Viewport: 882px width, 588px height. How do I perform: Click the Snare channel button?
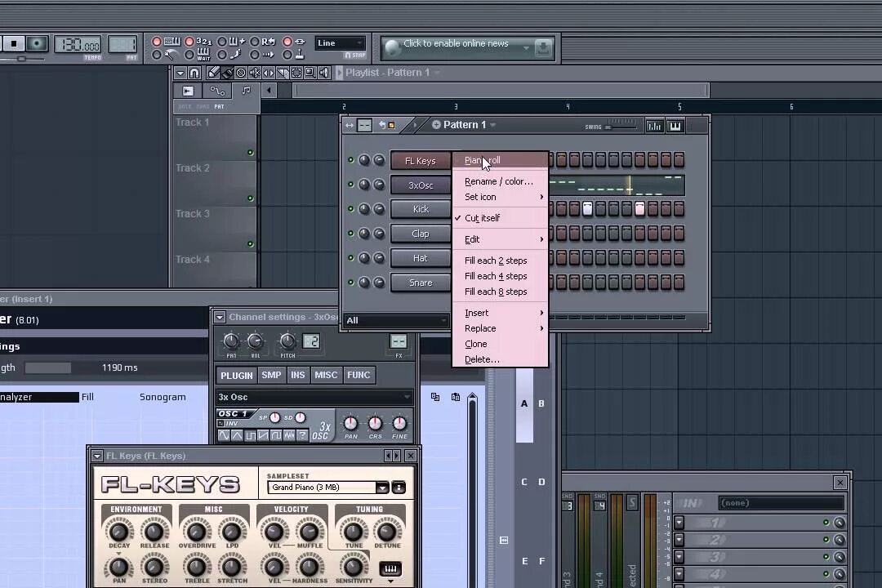[421, 283]
